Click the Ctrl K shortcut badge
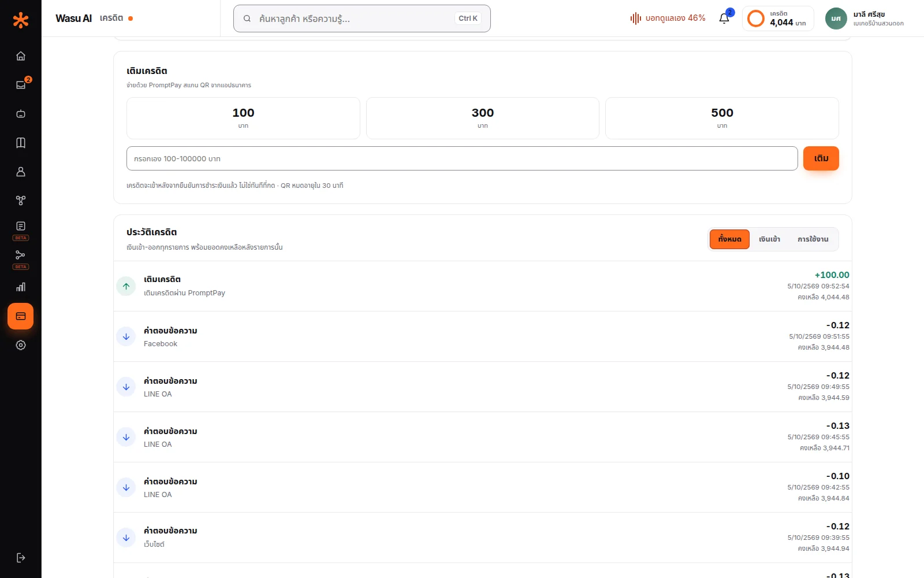924x578 pixels. pyautogui.click(x=468, y=18)
